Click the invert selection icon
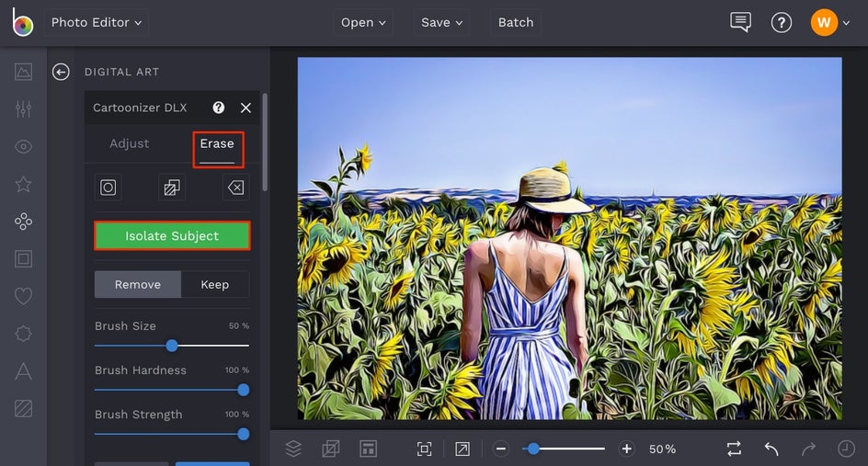This screenshot has height=466, width=868. (x=172, y=188)
